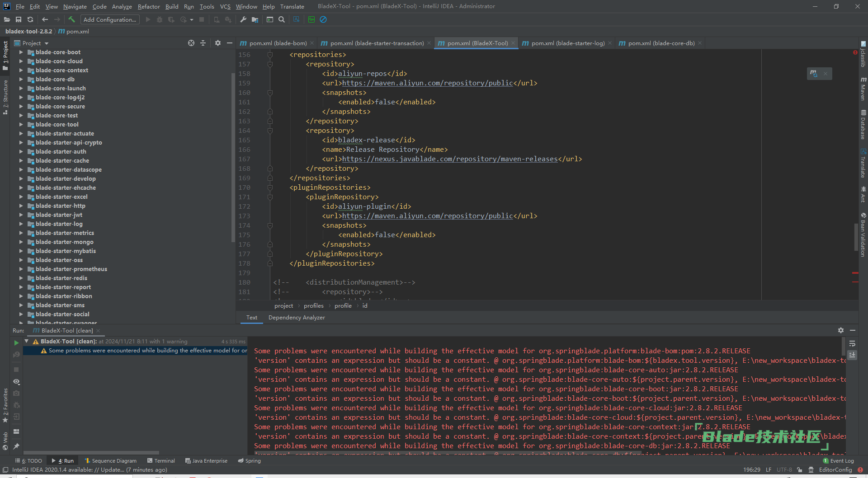The height and width of the screenshot is (478, 868).
Task: Click the Search Everywhere magnifier icon
Action: pyautogui.click(x=282, y=19)
